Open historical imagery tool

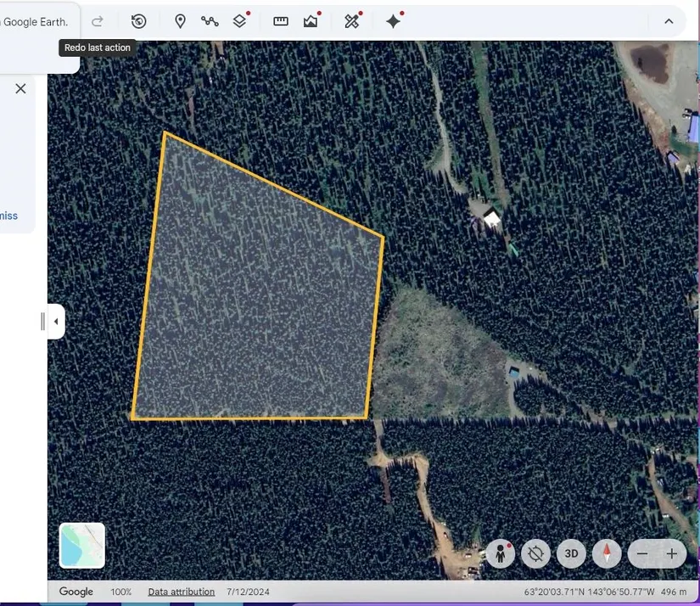pos(139,21)
